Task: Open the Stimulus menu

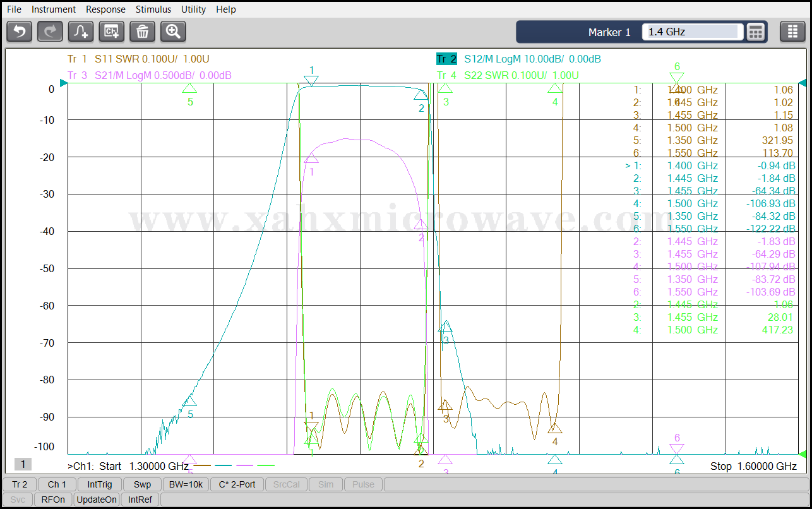Action: click(153, 9)
